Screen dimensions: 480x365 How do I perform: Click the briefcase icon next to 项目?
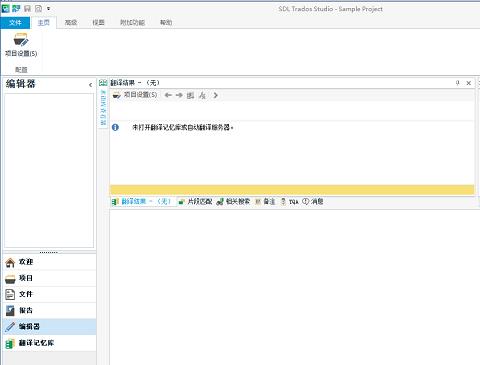point(10,279)
